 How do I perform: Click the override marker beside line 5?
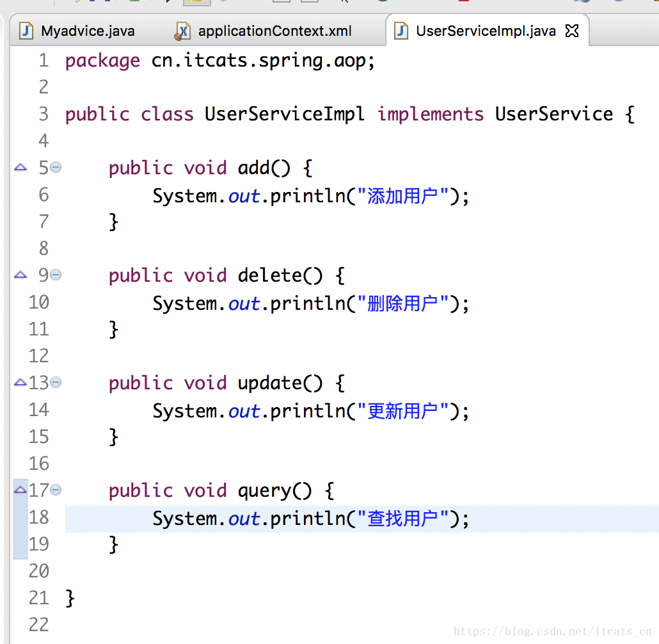[20, 168]
